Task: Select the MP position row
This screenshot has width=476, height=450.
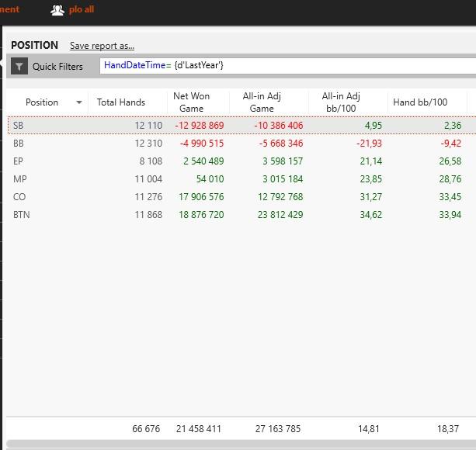Action: 19,179
